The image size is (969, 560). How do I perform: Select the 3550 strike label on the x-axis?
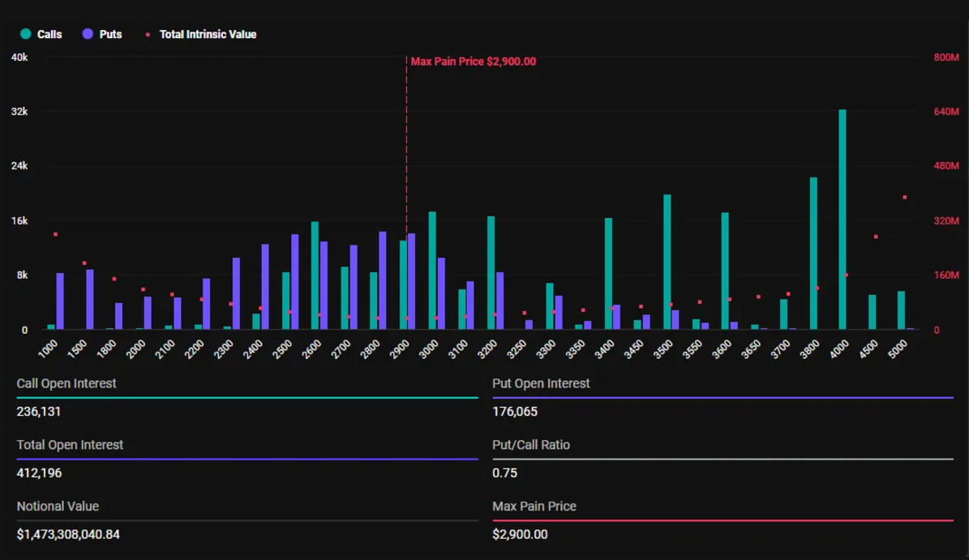tap(692, 348)
